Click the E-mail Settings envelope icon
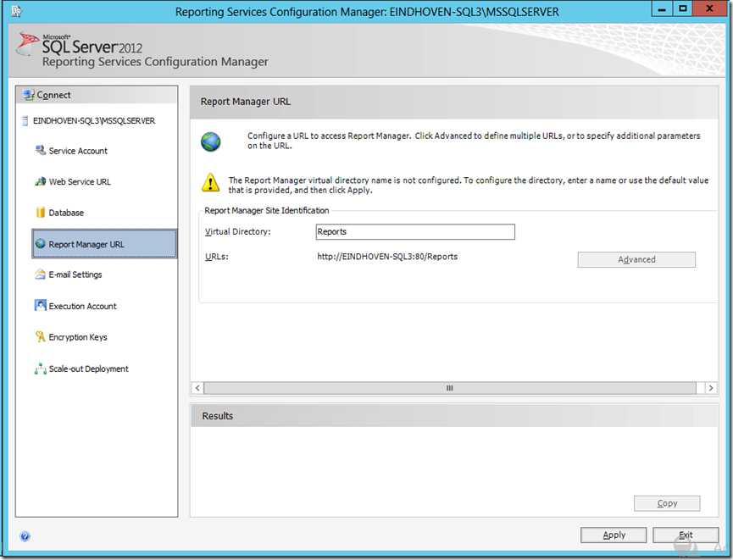 (x=40, y=274)
